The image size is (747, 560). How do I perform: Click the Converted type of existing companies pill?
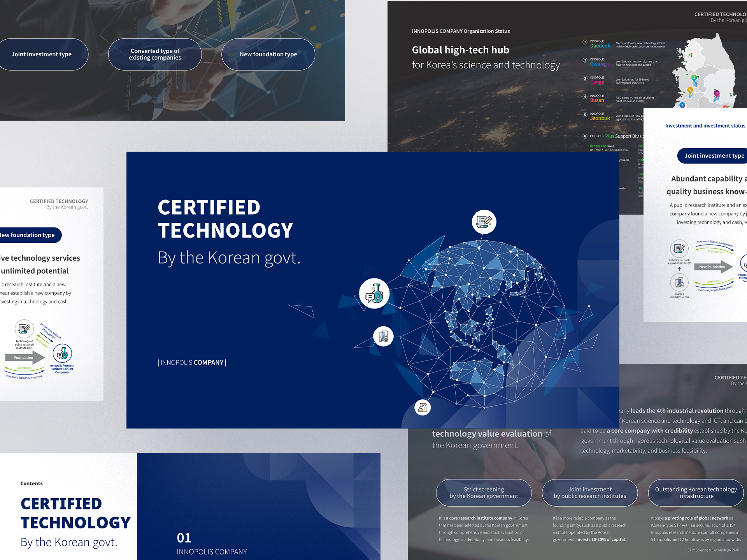155,54
